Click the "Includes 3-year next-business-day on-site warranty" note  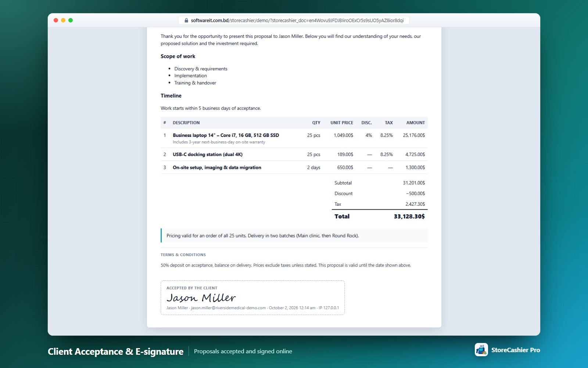pyautogui.click(x=219, y=142)
